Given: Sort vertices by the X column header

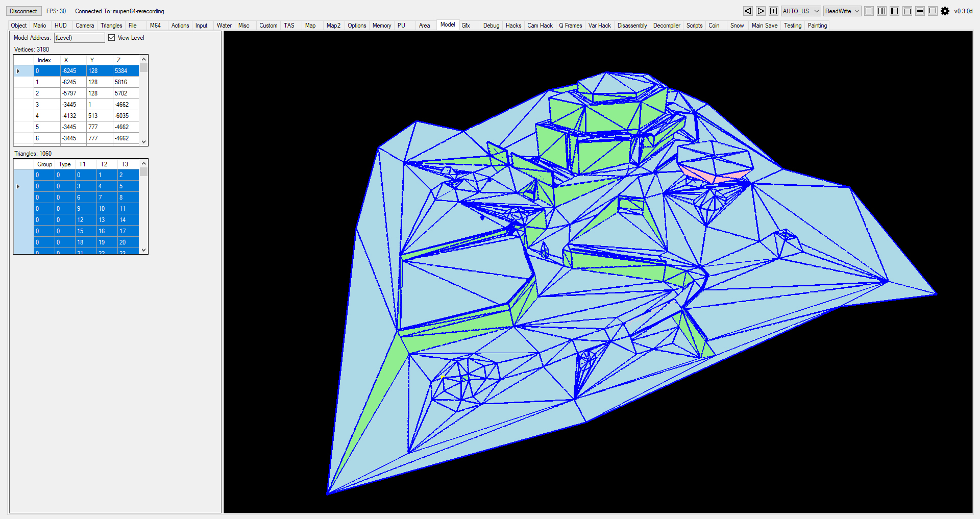Looking at the screenshot, I should point(73,60).
